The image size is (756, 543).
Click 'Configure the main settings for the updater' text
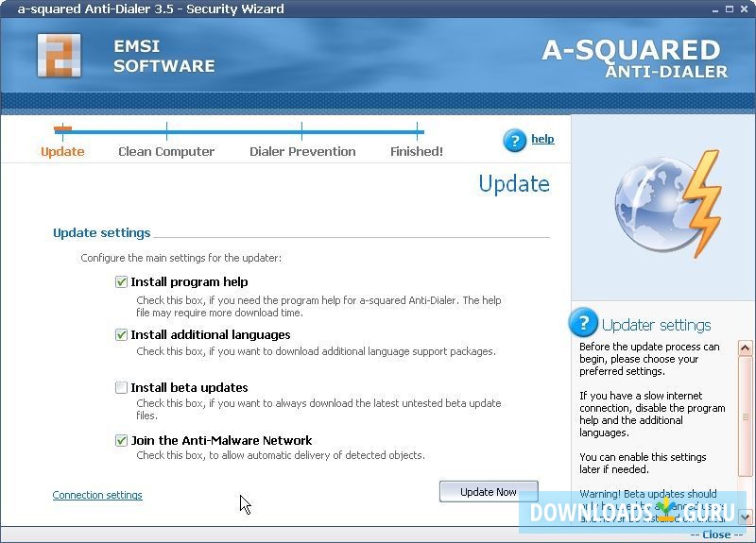(x=180, y=258)
